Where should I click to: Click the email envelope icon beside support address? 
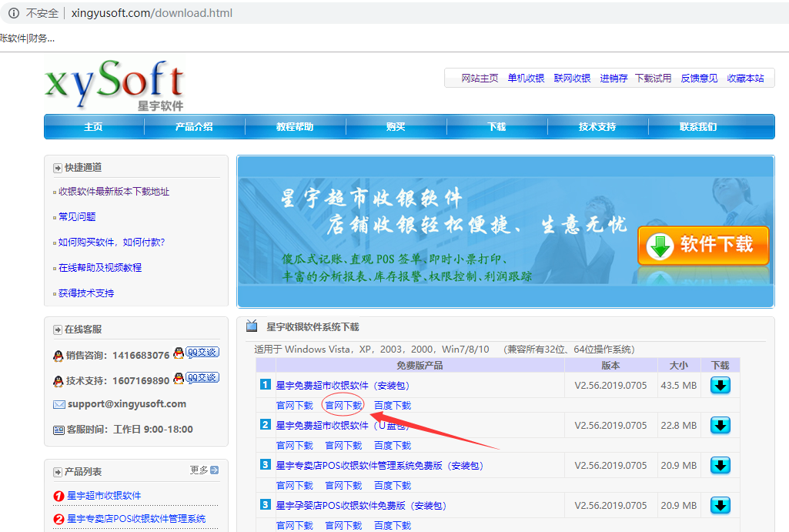coord(59,404)
